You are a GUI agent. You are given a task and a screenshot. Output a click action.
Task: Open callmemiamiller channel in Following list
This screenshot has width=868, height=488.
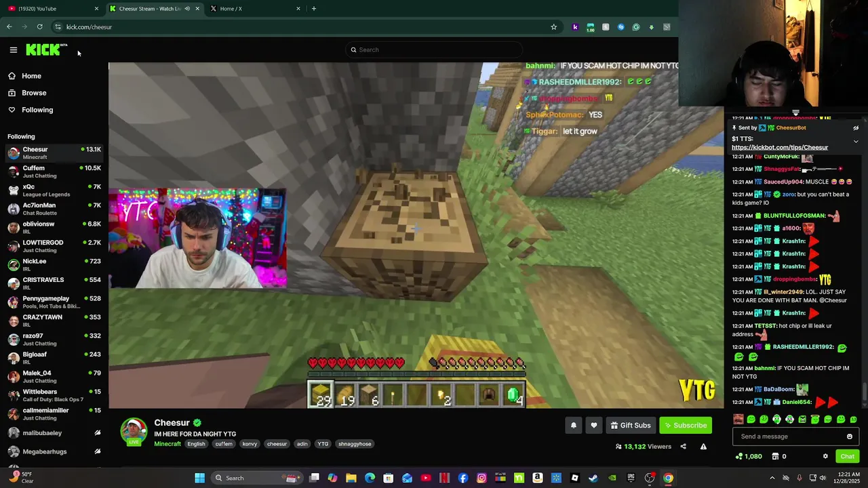[54, 414]
